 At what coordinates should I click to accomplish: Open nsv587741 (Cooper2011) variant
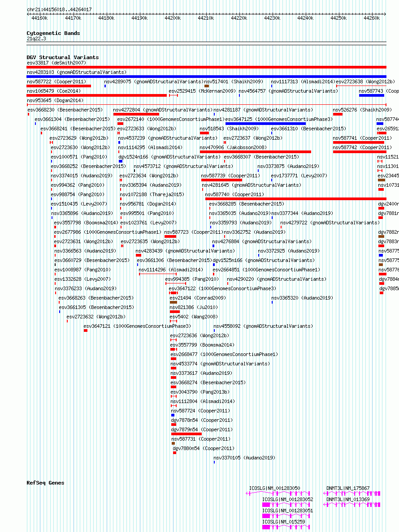[362, 138]
